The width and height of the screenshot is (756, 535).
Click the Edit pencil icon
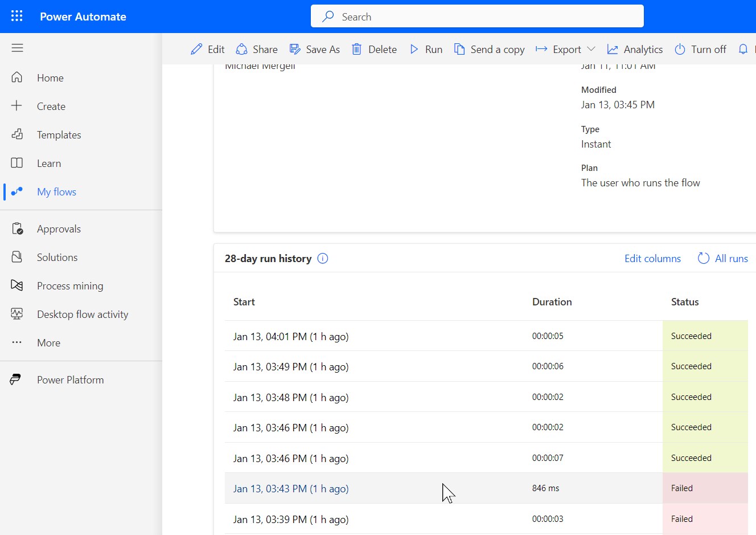click(x=196, y=49)
